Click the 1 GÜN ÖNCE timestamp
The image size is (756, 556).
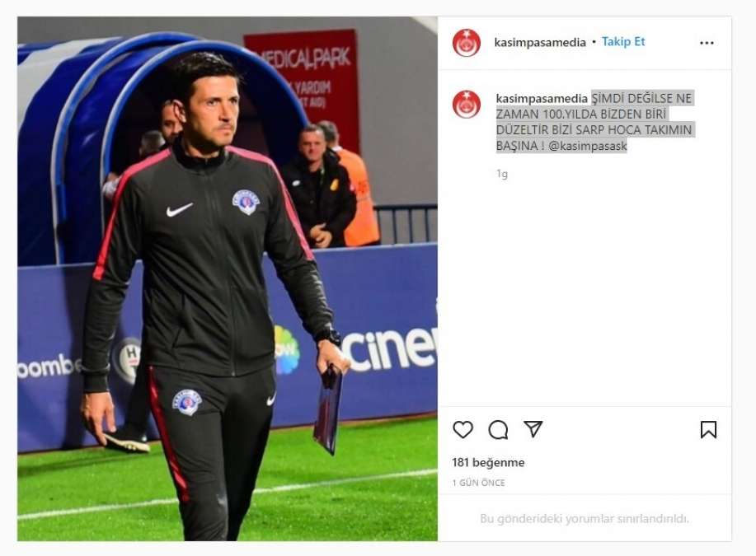pos(478,483)
